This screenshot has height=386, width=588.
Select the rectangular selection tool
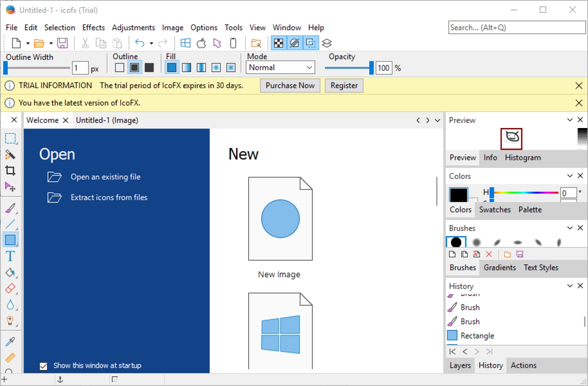[10, 138]
